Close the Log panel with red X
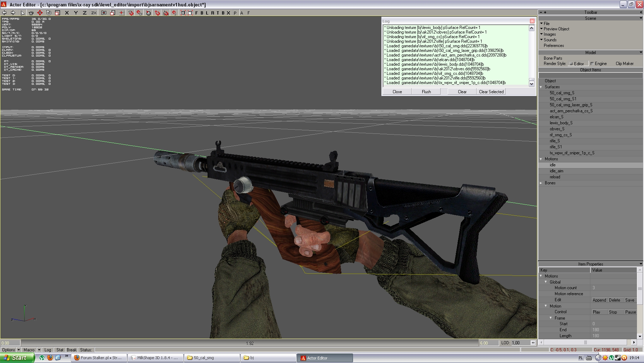This screenshot has width=644, height=363. tap(532, 21)
